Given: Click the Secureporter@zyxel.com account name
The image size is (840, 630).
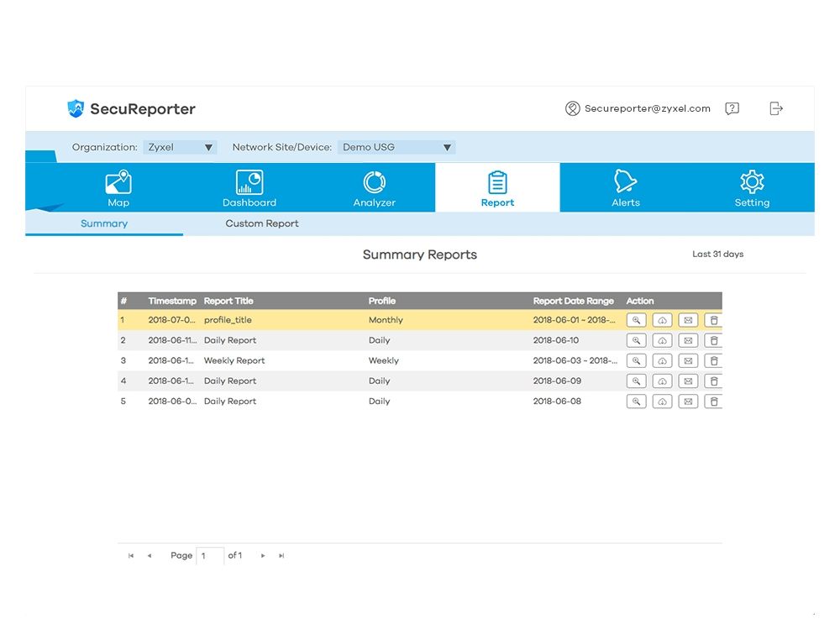Looking at the screenshot, I should (647, 108).
